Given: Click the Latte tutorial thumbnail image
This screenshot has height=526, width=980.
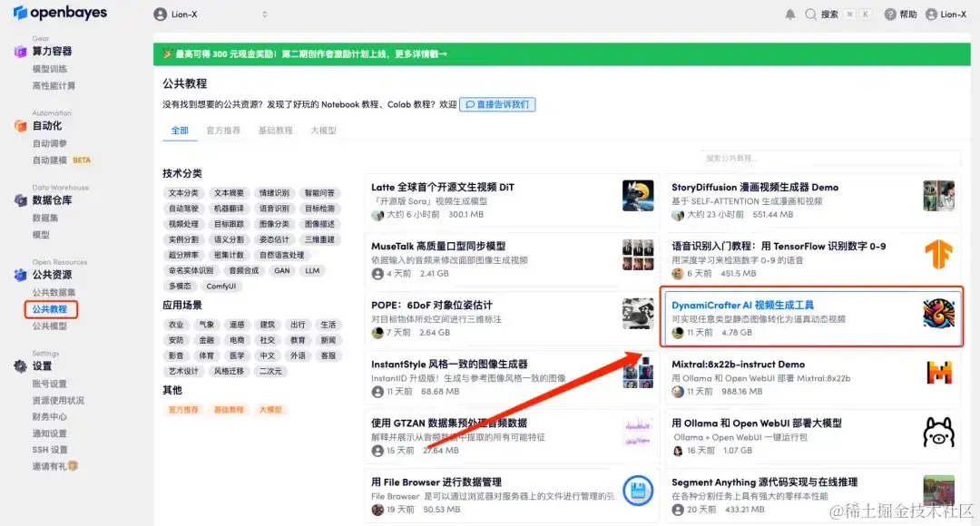Looking at the screenshot, I should [x=638, y=196].
